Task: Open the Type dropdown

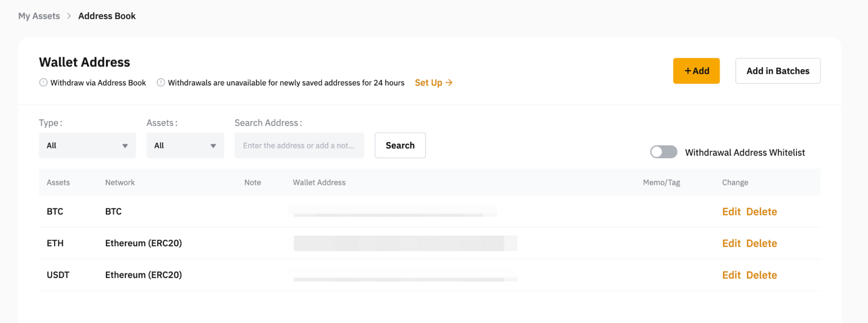Action: tap(87, 145)
